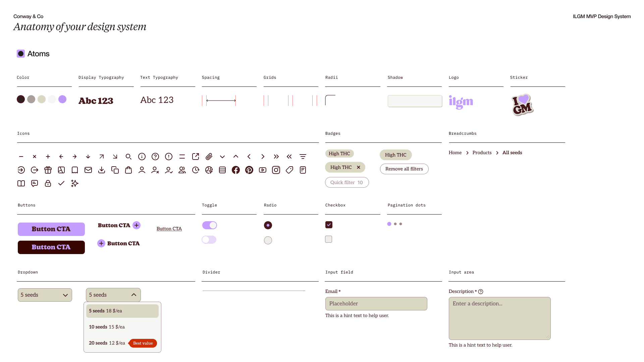This screenshot has width=644, height=362.
Task: Click the Instagram icon
Action: [276, 170]
